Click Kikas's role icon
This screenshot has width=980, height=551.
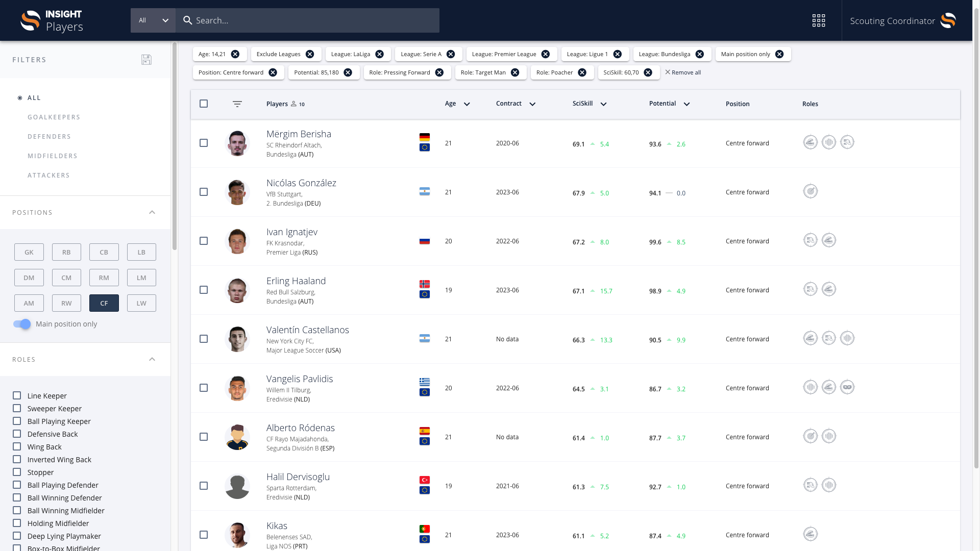[x=811, y=534]
